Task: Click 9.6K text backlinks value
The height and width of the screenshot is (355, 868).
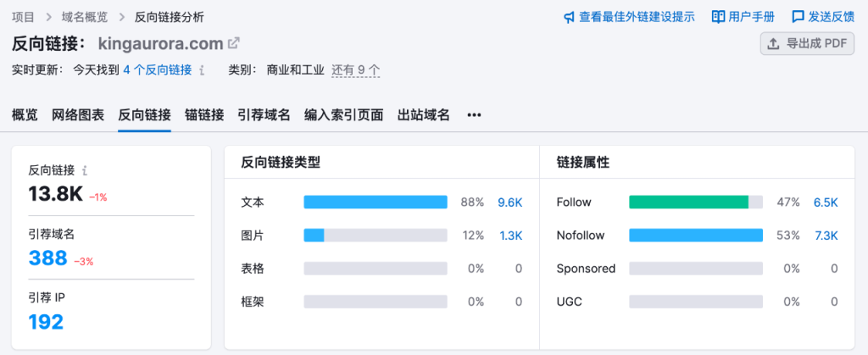Action: click(509, 202)
